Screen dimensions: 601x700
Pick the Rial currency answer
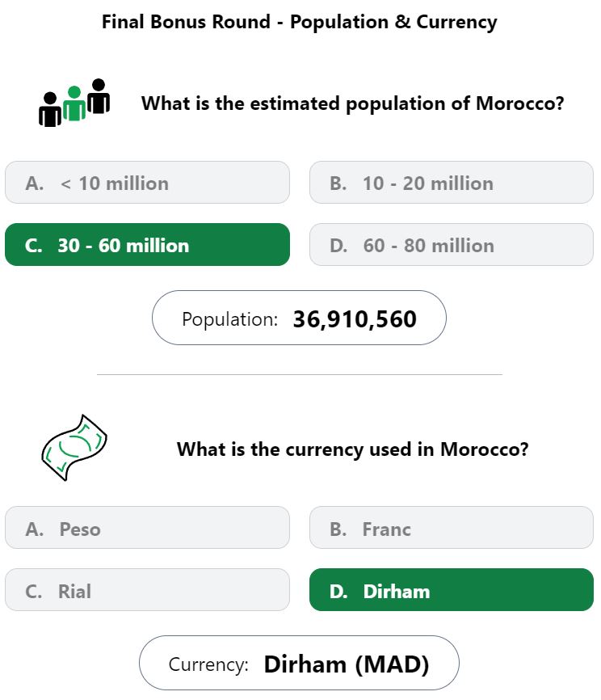pos(147,590)
